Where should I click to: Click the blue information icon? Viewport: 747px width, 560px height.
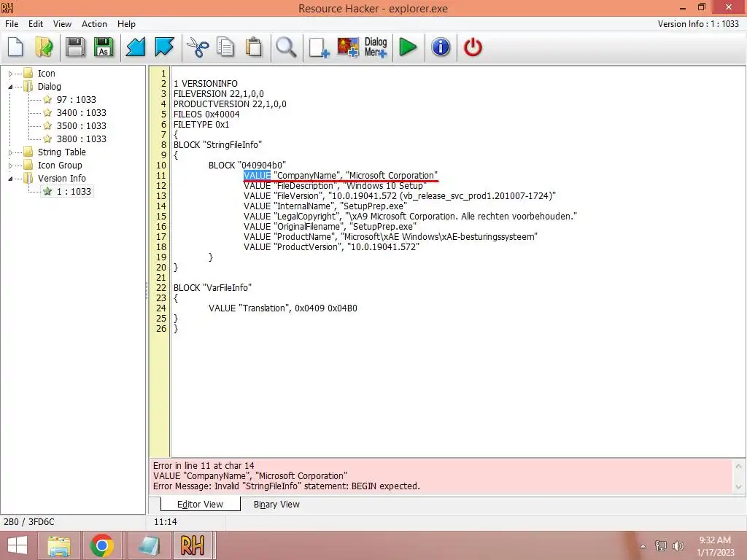[441, 47]
